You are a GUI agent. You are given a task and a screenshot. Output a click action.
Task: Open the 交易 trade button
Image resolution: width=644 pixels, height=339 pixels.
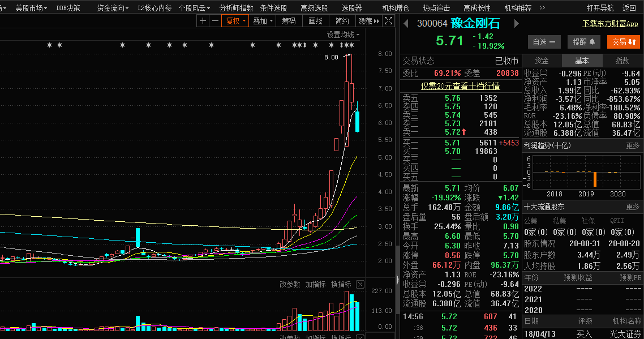(624, 42)
